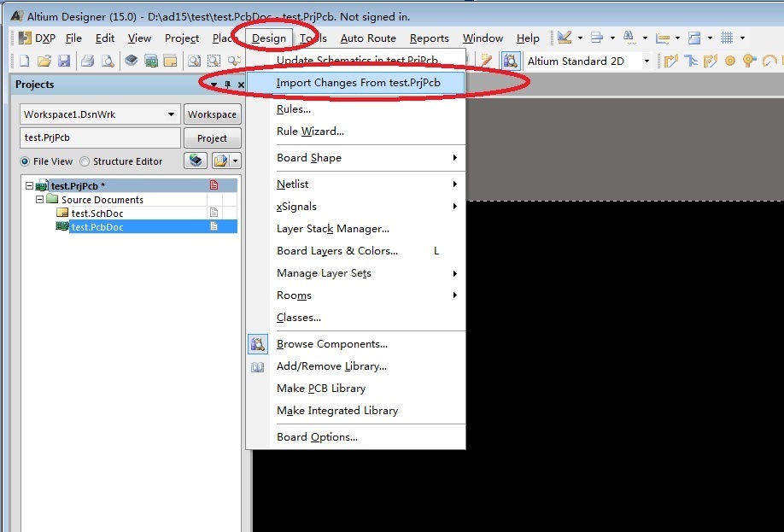Expand the Netlist submenu
The image size is (784, 532).
pos(356,184)
